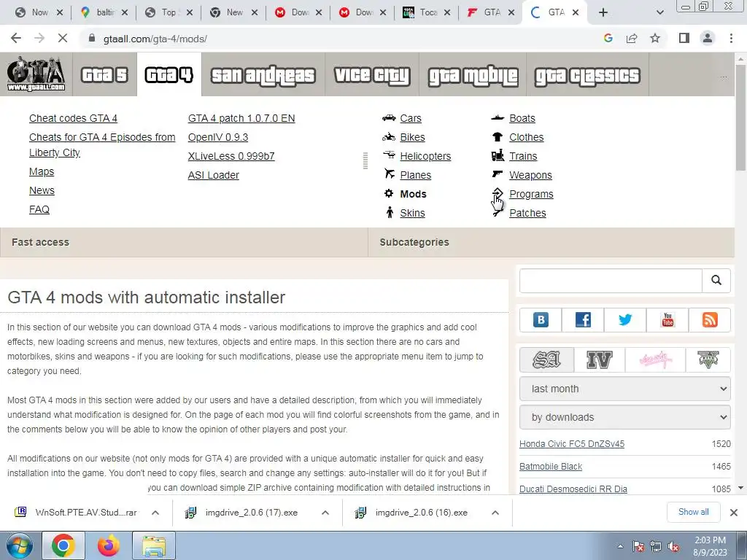This screenshot has width=747, height=560.
Task: Open Windows Start menu orb
Action: [20, 545]
